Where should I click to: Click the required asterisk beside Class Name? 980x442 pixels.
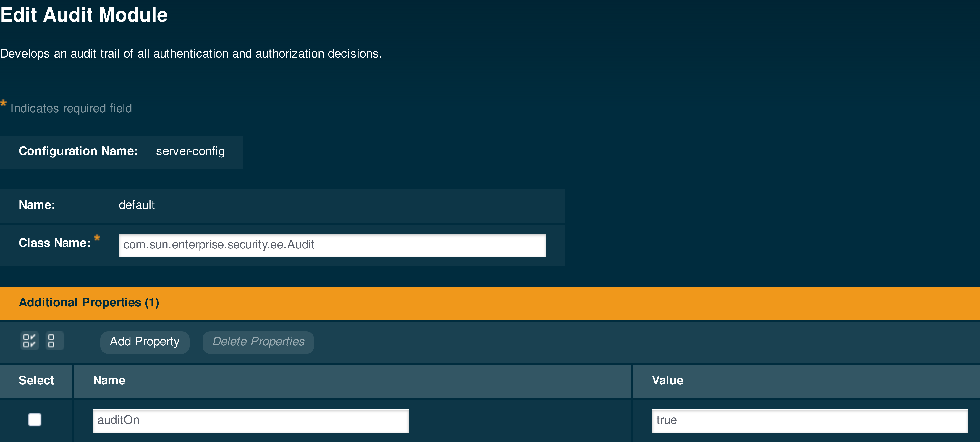97,238
